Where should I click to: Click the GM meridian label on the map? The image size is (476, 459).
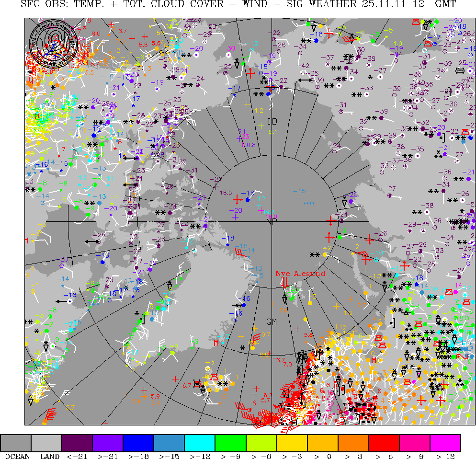[272, 321]
